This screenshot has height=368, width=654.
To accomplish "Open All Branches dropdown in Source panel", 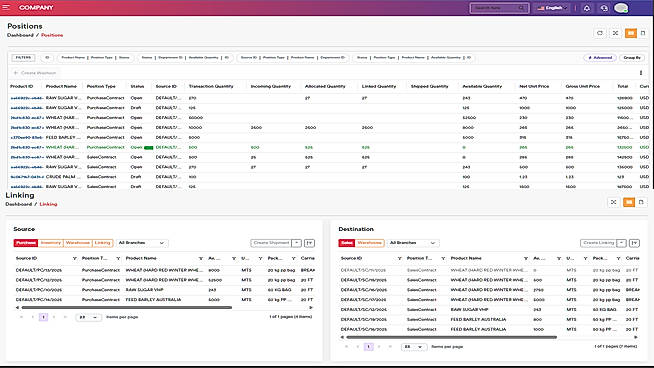I will point(141,243).
